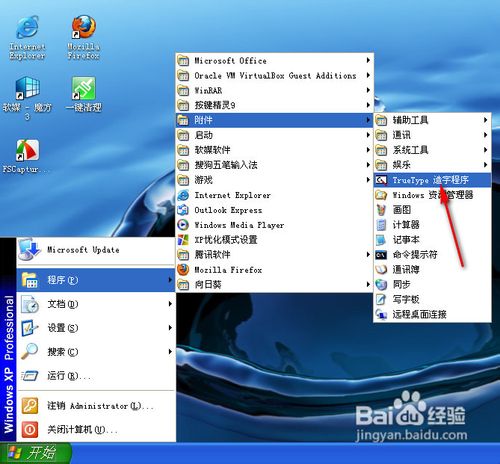Click 命令提示符 text label
The image size is (500, 464).
click(x=415, y=255)
